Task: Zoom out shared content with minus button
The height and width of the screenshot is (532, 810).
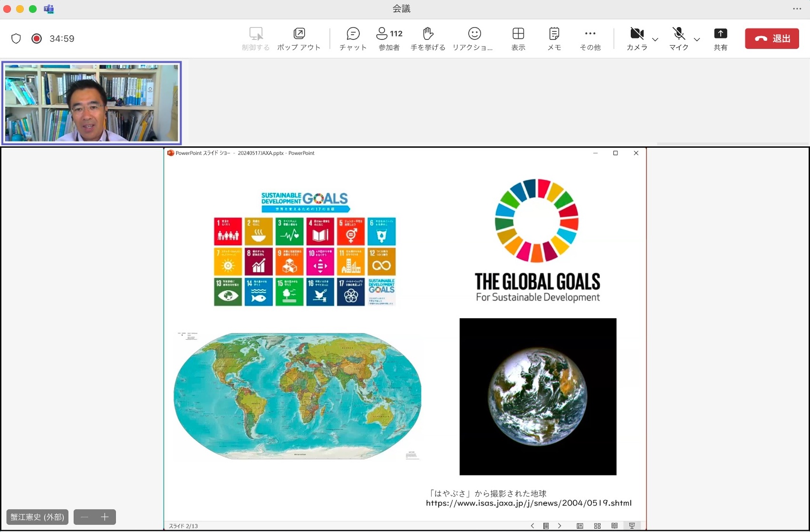Action: click(x=85, y=517)
